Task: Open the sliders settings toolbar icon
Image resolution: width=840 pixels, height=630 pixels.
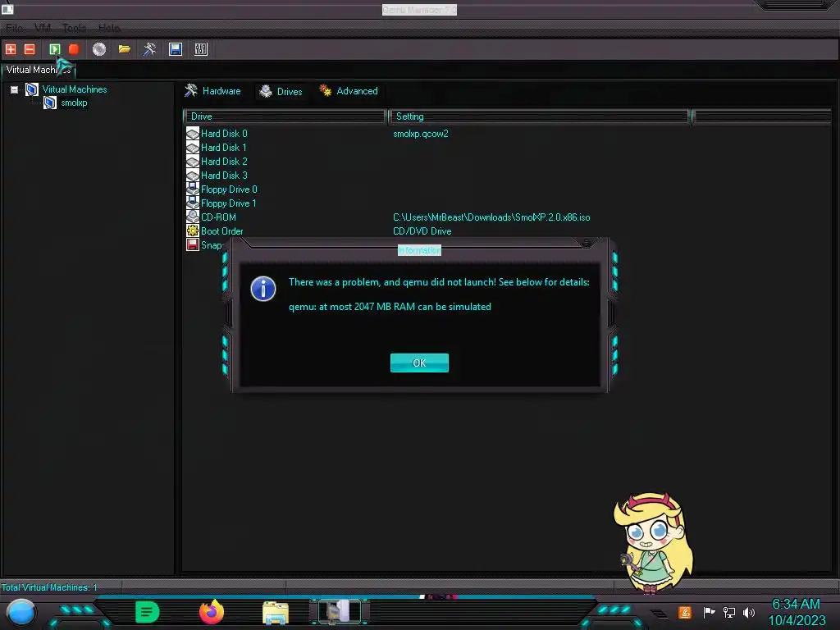Action: [201, 49]
